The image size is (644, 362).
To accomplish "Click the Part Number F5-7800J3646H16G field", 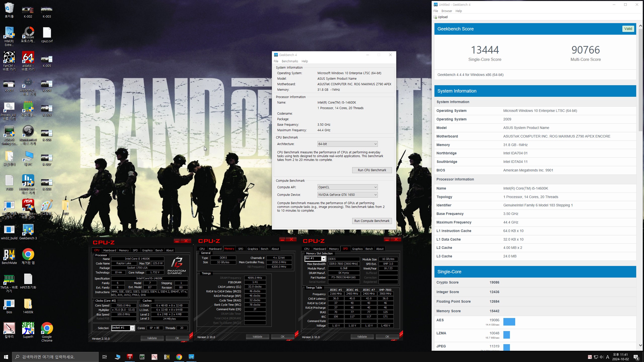I will click(343, 278).
